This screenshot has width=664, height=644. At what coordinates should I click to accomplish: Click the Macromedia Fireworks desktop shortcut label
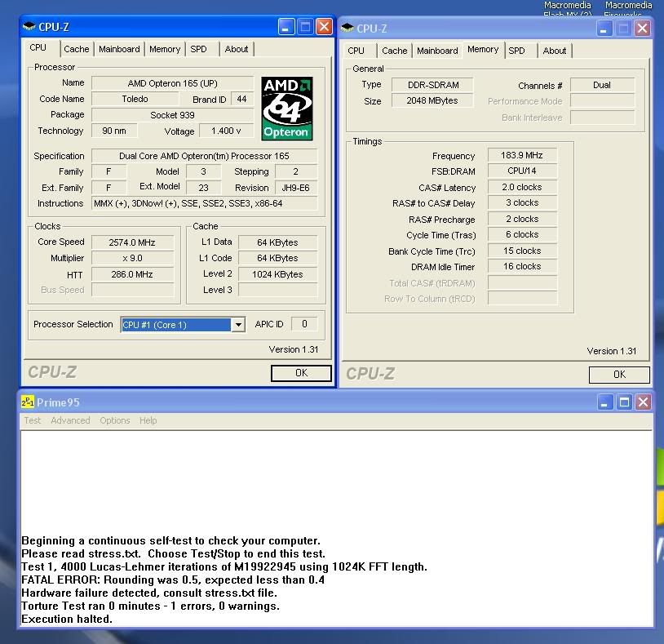pyautogui.click(x=628, y=8)
